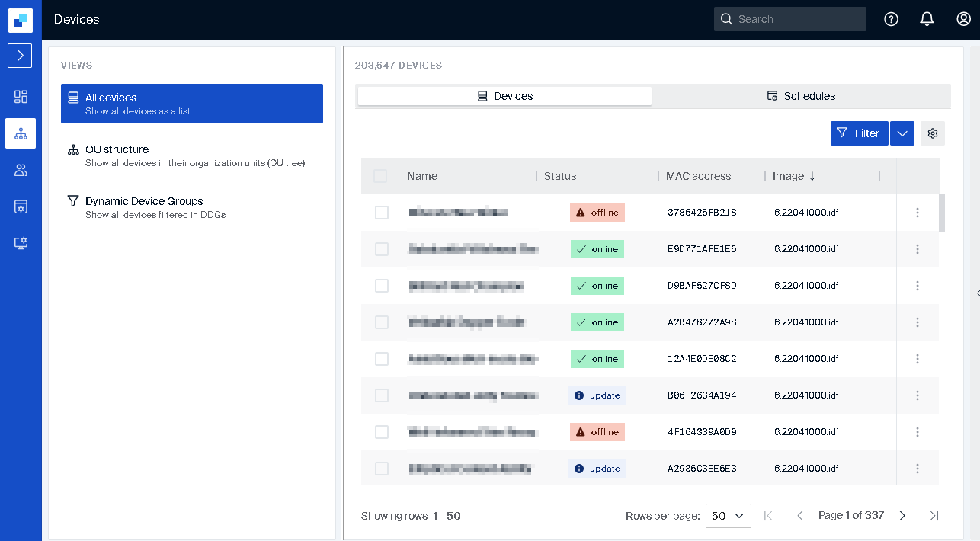The image size is (980, 541).
Task: Select checkbox for device B06F2634A194
Action: point(382,395)
